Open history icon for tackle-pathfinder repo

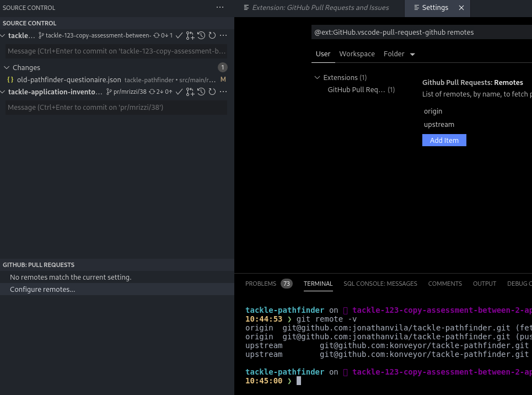tap(201, 35)
